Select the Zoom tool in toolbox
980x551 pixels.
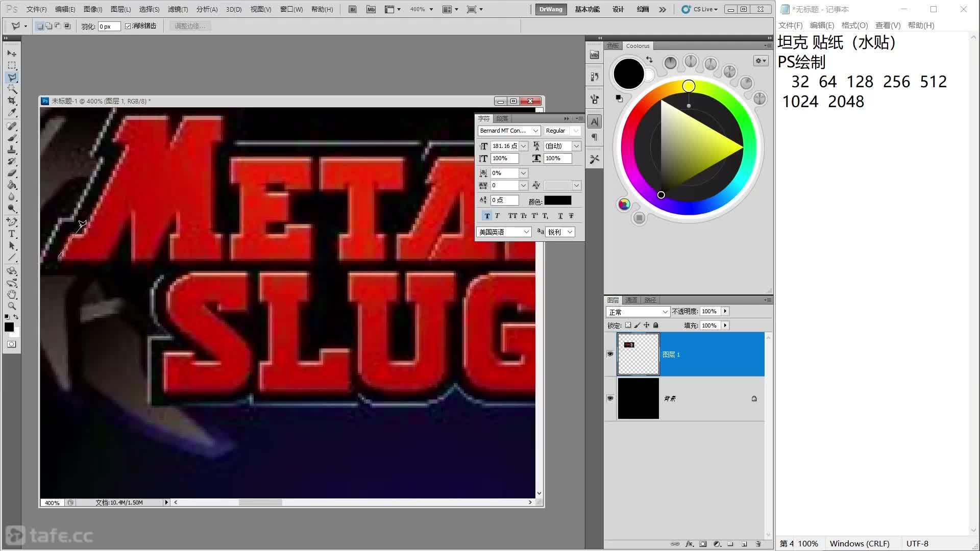(x=12, y=306)
